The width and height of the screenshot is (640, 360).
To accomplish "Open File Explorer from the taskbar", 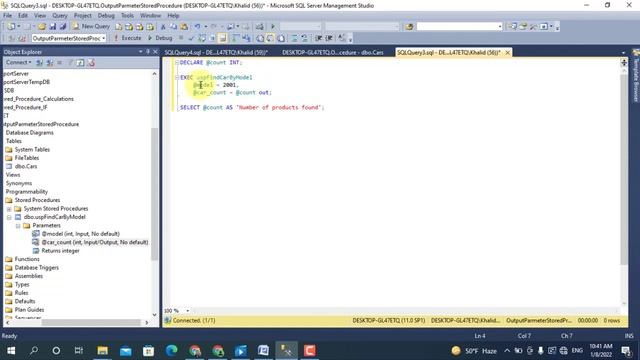I will 102,351.
